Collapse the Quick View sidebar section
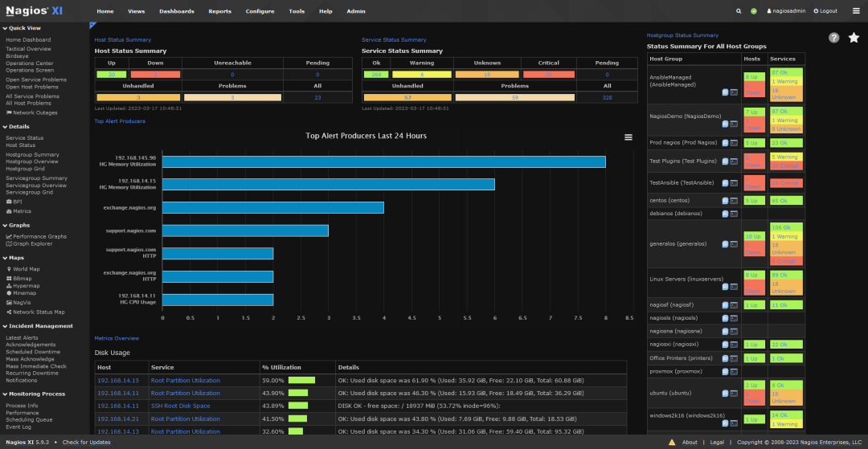868x449 pixels. (x=5, y=28)
